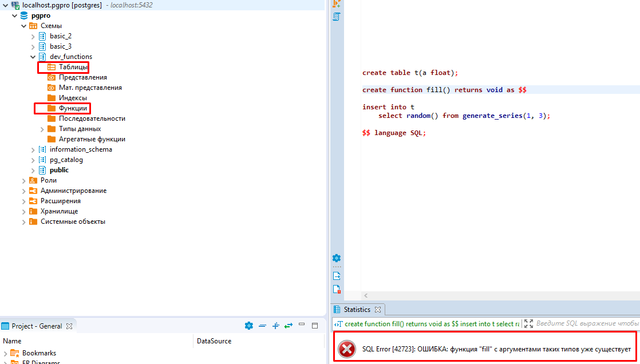Switch to the Statistics tab
Screen dimensions: 640x364
click(357, 309)
